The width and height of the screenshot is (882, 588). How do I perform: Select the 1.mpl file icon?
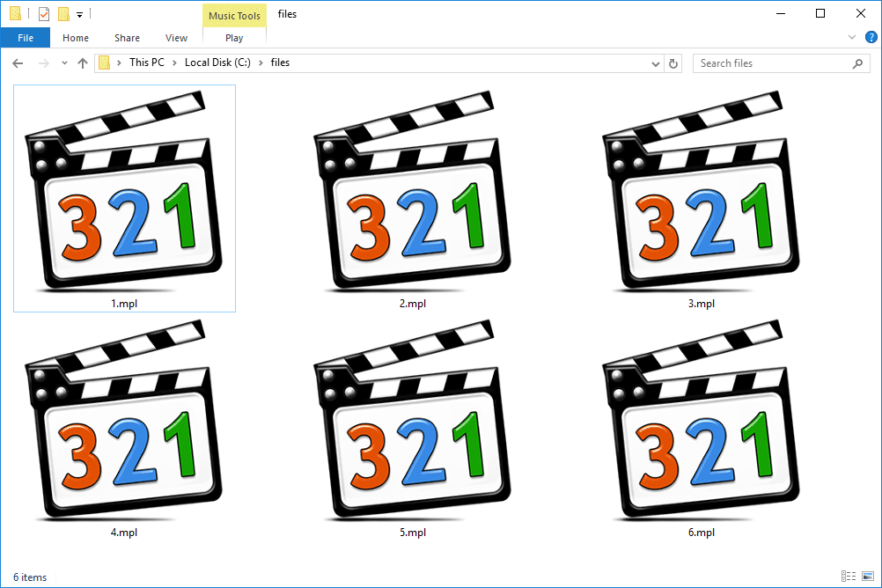coord(124,191)
